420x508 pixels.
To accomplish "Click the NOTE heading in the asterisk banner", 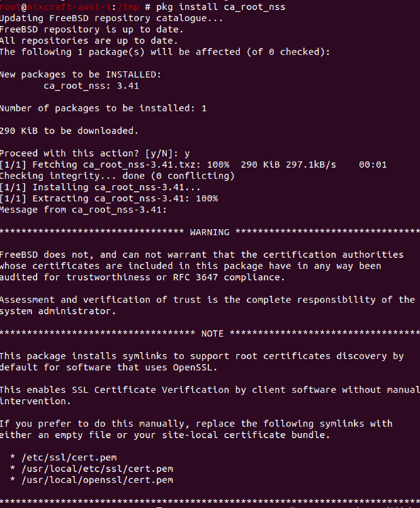I will pos(212,334).
